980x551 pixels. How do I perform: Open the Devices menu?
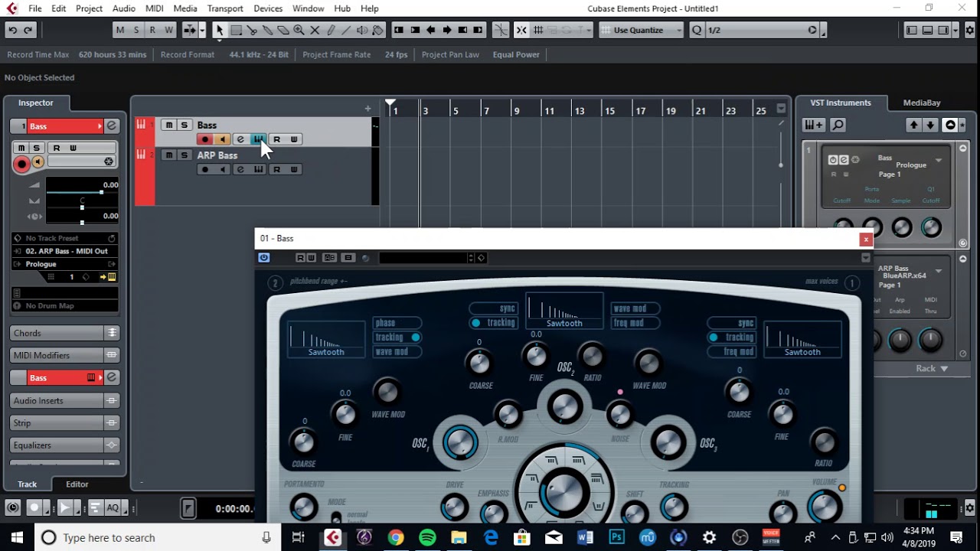click(268, 8)
